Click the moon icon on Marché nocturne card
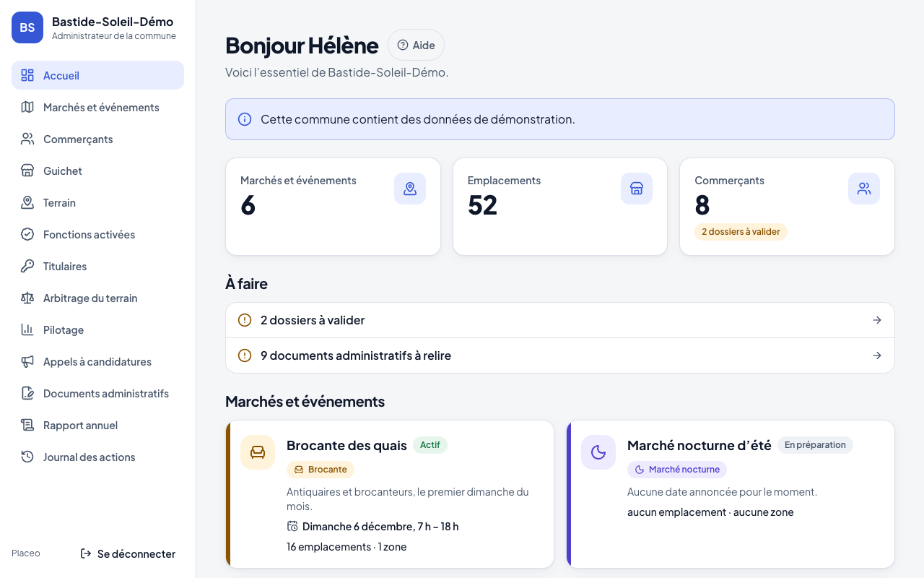924x578 pixels. [598, 452]
